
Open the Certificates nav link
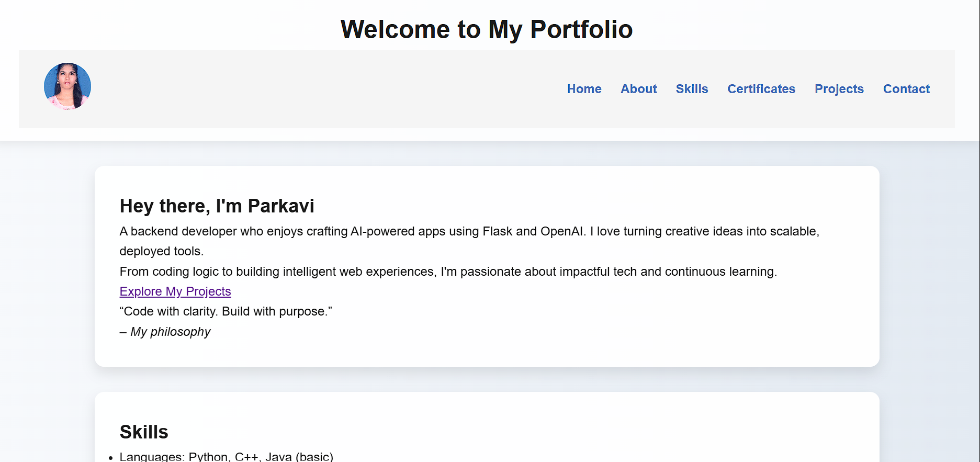[x=761, y=89]
